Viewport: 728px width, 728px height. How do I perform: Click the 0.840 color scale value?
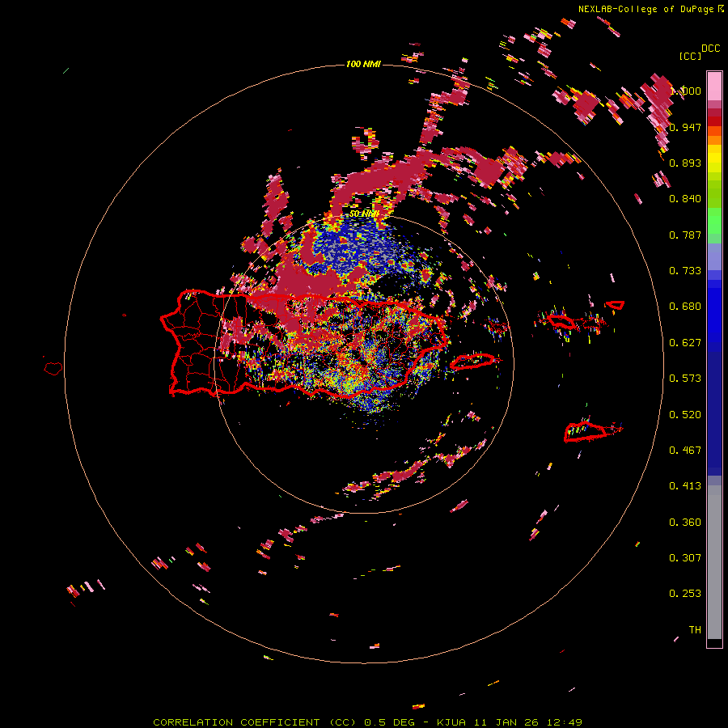click(685, 198)
